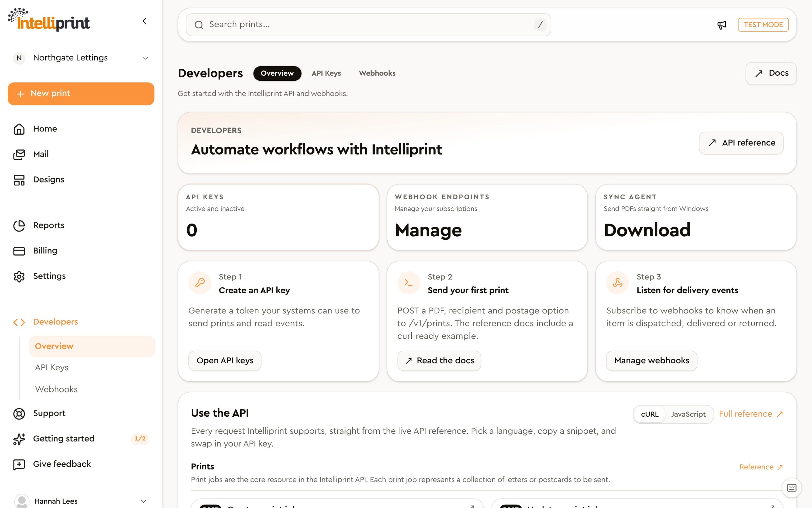Open the API Keys count card

point(278,217)
